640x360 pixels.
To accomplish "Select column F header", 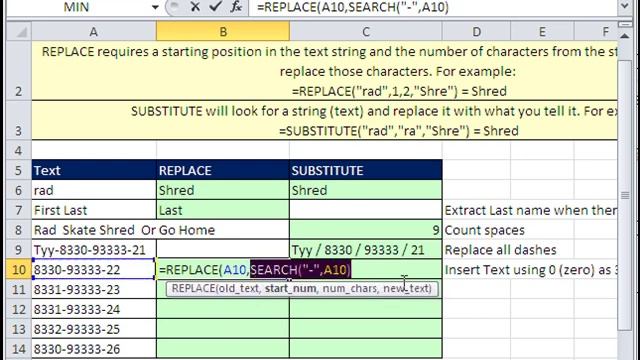I will pos(596,32).
